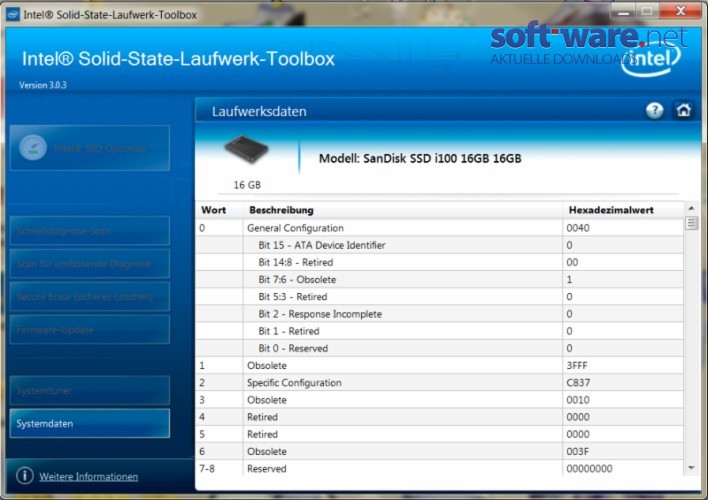Click the Modell: SanDisk SSD i100 label
This screenshot has width=708, height=500.
tap(420, 158)
